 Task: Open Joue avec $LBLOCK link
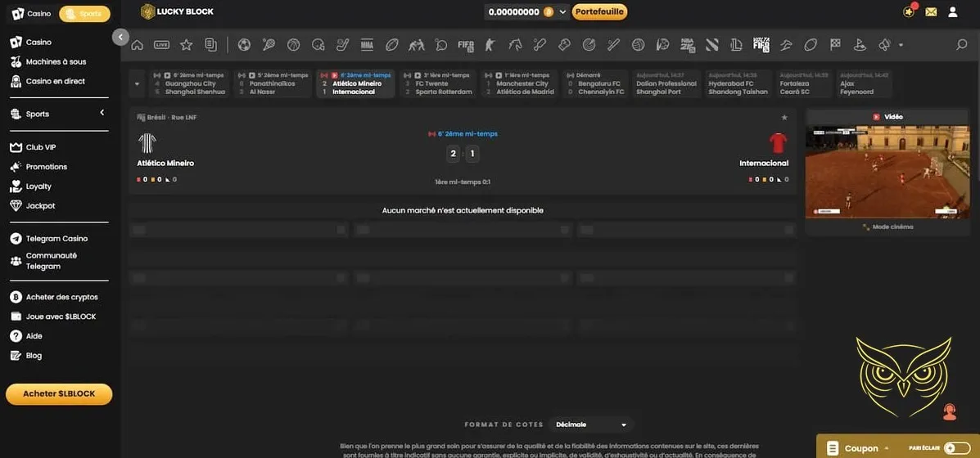[54, 317]
